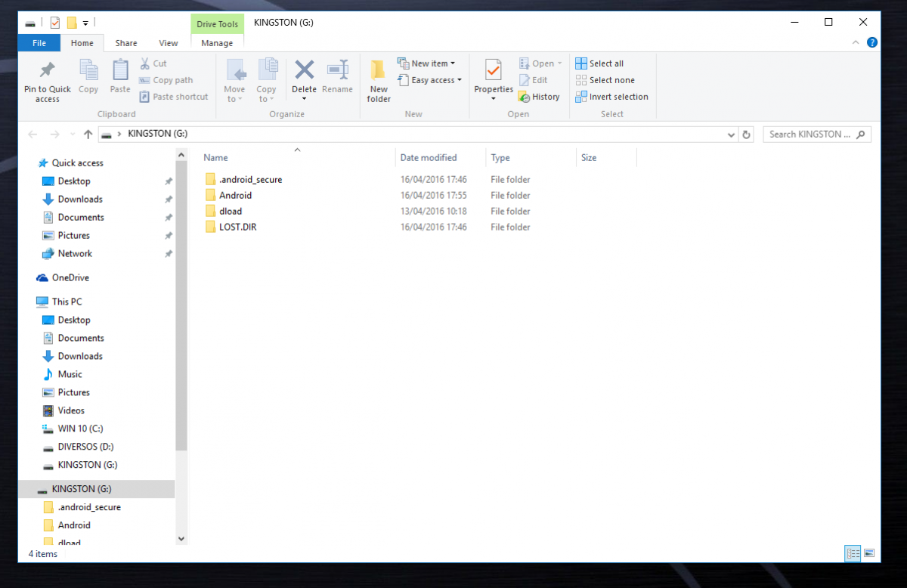907x588 pixels.
Task: Switch to the Home ribbon tab
Action: 82,43
